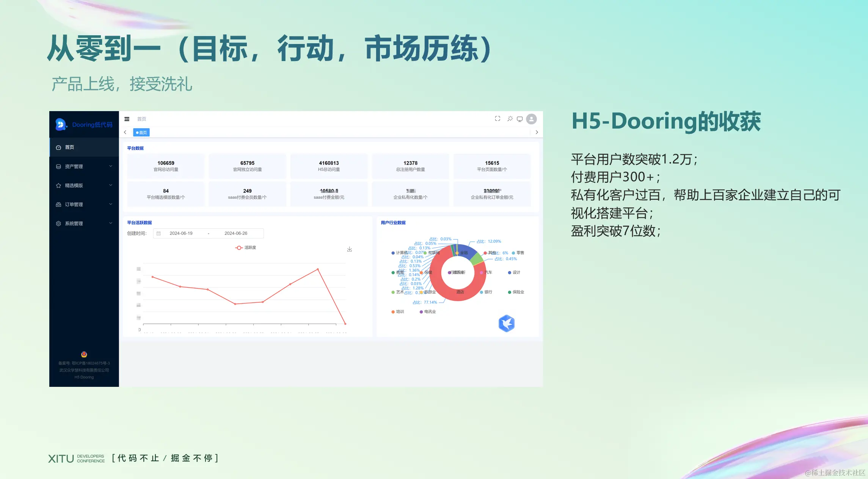Click the 106659 官网总访问量 card
This screenshot has width=868, height=479.
pos(166,166)
